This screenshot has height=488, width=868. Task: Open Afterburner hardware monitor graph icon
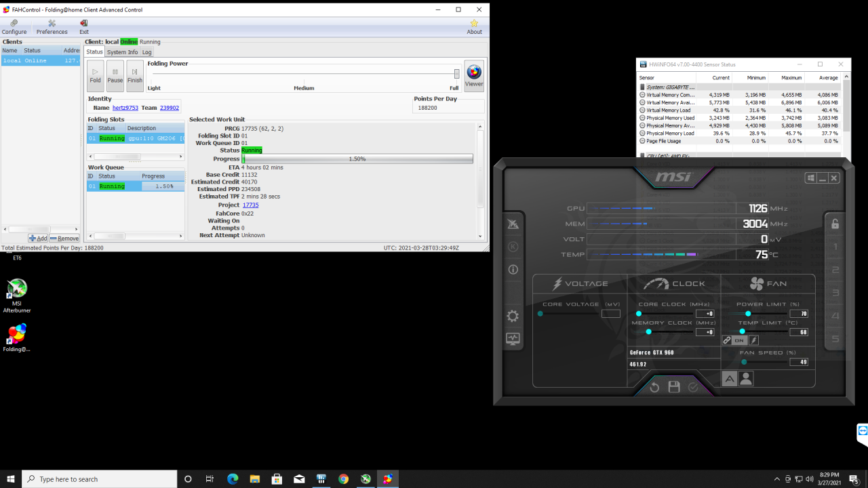tap(513, 339)
